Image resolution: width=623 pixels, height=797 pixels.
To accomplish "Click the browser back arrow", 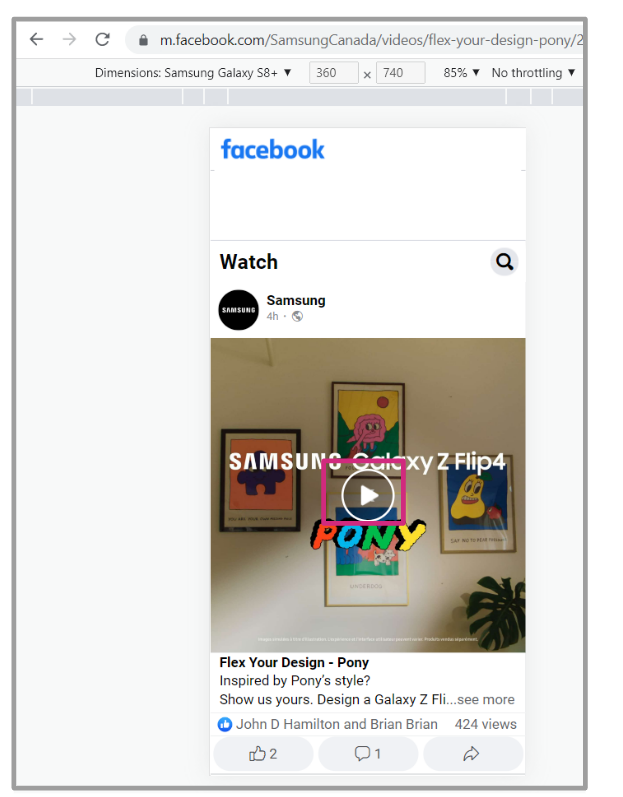I will (36, 39).
